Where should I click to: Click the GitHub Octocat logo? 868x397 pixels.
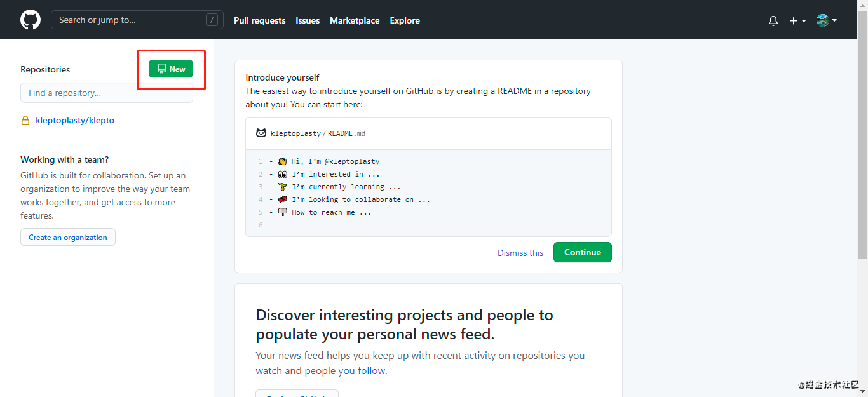tap(31, 20)
